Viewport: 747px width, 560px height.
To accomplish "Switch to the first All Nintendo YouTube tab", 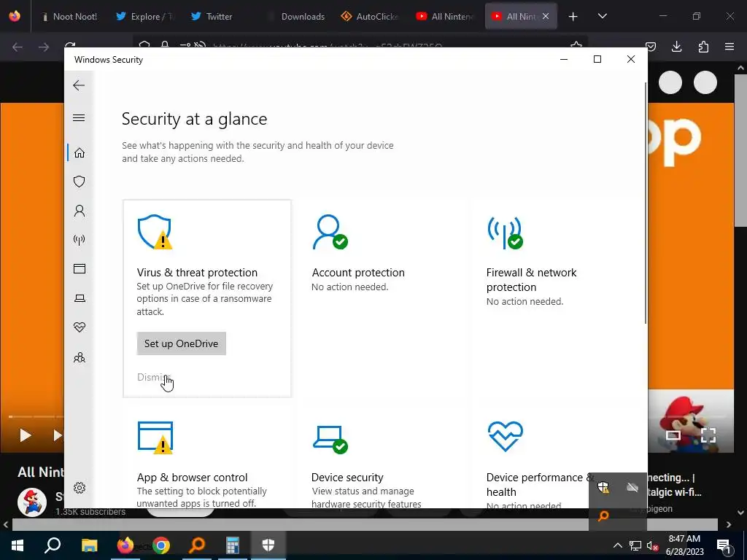I will coord(446,16).
